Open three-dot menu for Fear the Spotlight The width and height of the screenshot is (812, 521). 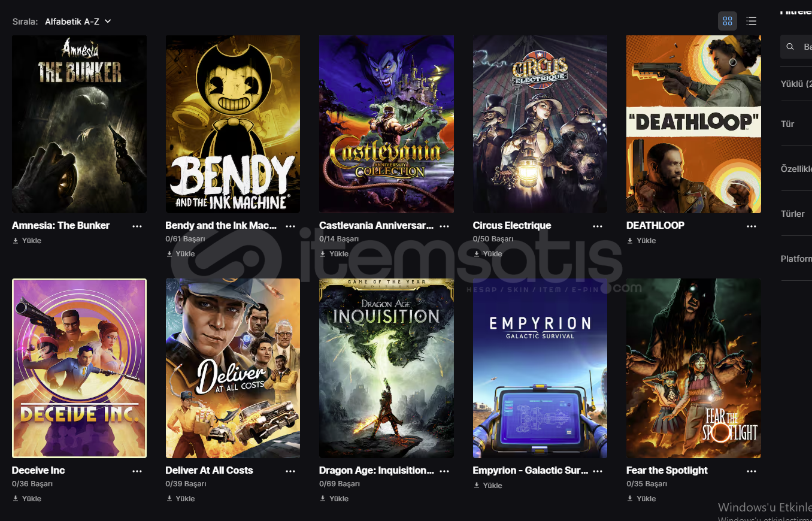coord(752,471)
